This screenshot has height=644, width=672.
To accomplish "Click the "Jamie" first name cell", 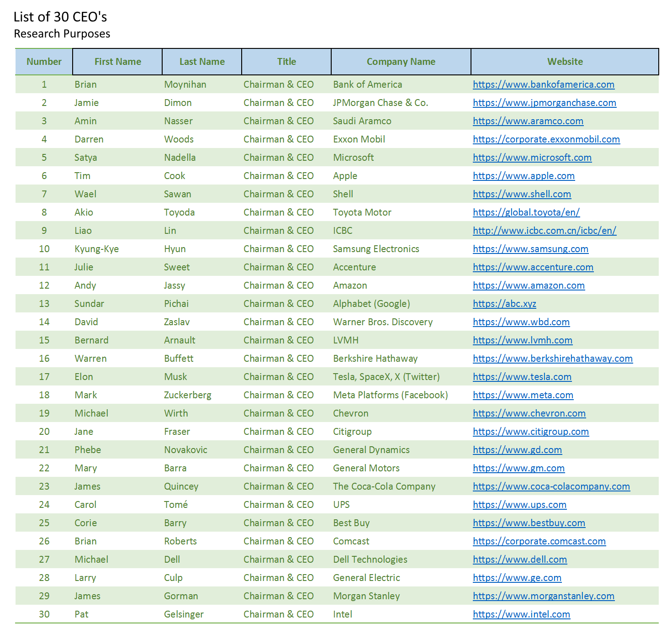I will coord(87,103).
